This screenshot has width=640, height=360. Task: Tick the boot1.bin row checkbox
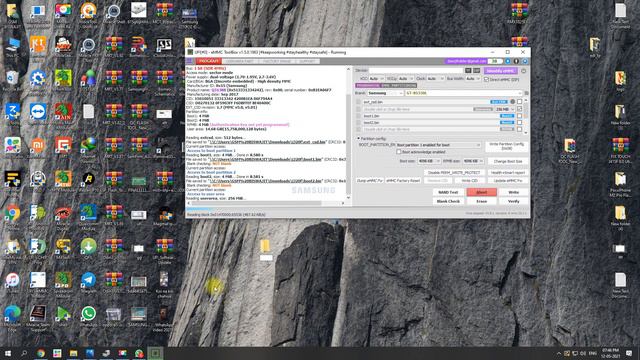click(x=520, y=116)
